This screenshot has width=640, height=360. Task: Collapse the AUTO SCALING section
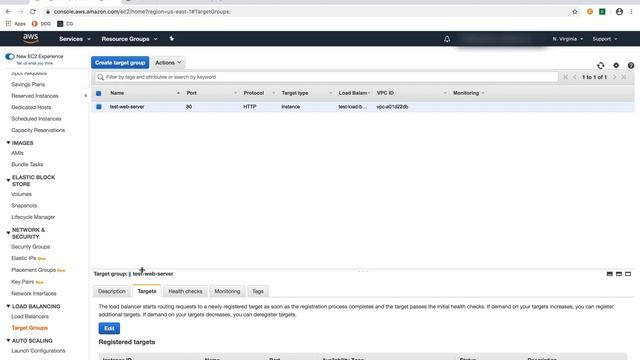click(8, 340)
